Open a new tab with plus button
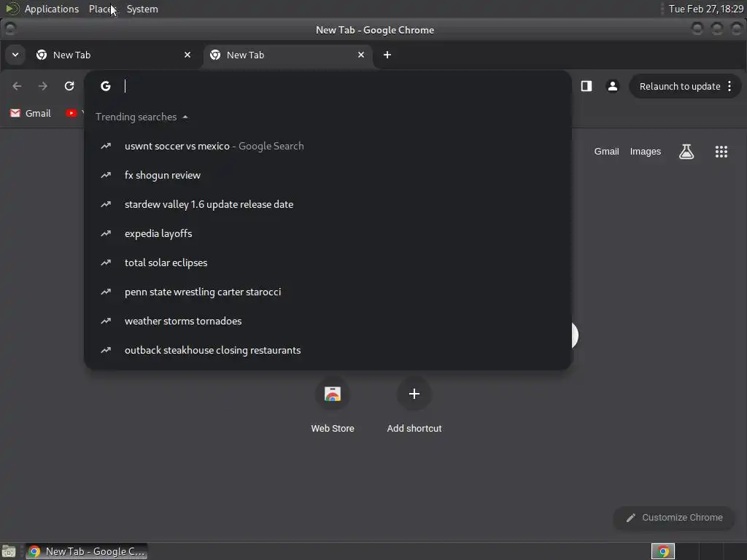Image resolution: width=747 pixels, height=560 pixels. coord(387,55)
